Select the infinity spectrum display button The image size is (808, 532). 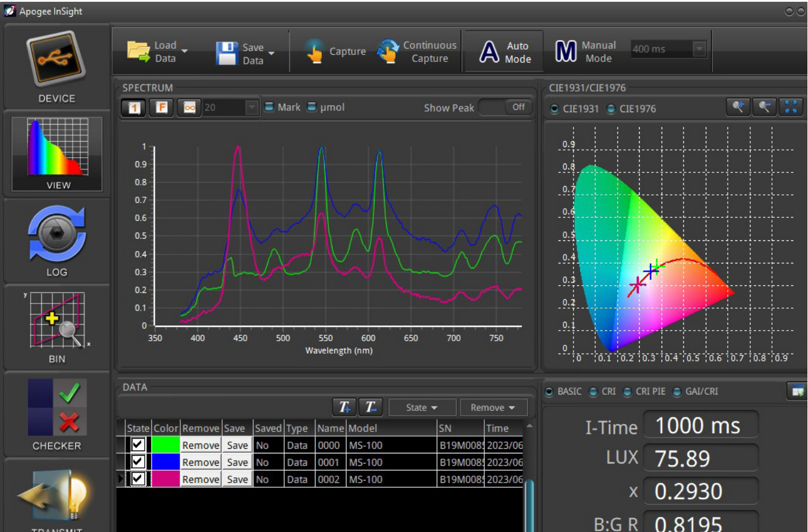pyautogui.click(x=189, y=107)
